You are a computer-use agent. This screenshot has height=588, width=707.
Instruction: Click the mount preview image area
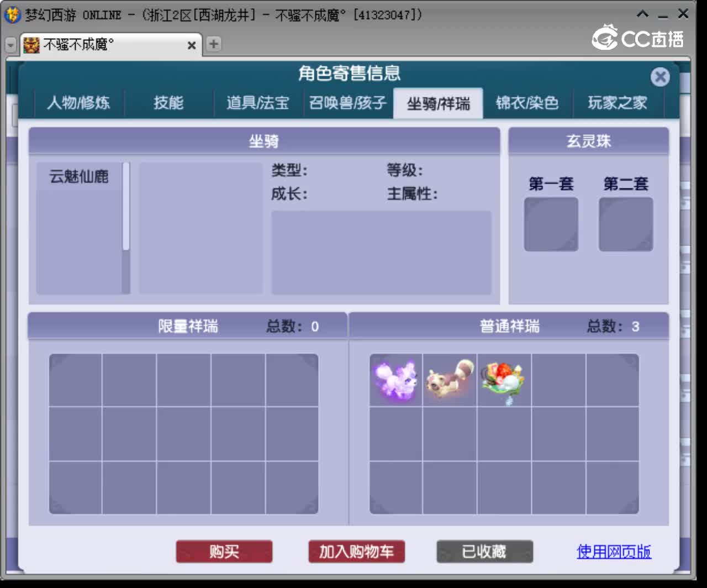pyautogui.click(x=201, y=228)
